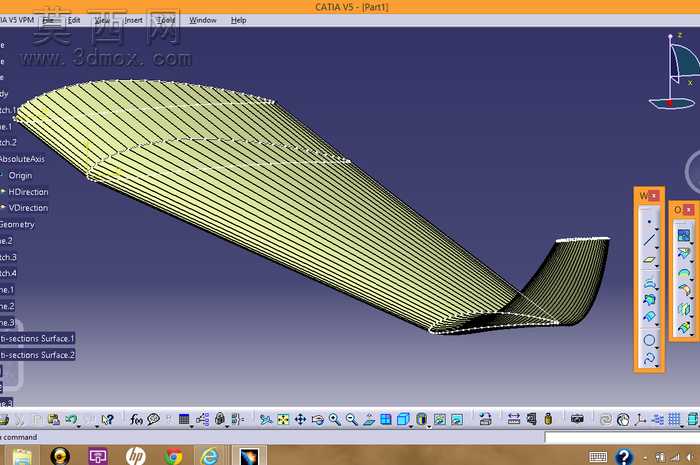Open the Measure Between ruler icon

tap(514, 419)
